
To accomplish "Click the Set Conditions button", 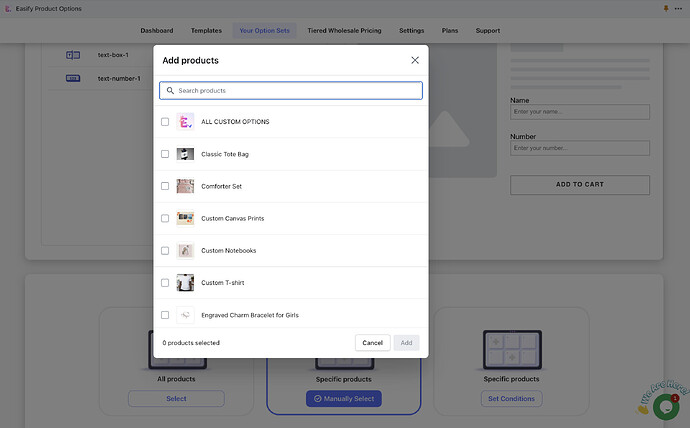I will click(x=511, y=399).
